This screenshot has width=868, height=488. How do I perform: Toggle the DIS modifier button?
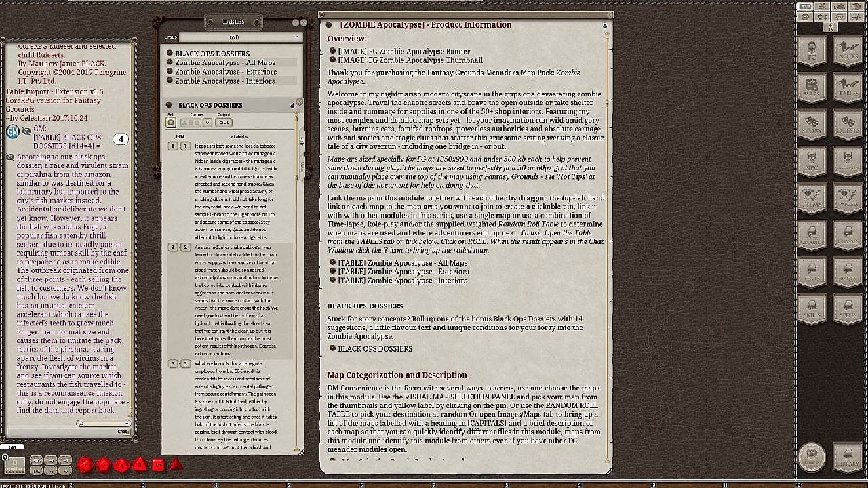pyautogui.click(x=36, y=470)
